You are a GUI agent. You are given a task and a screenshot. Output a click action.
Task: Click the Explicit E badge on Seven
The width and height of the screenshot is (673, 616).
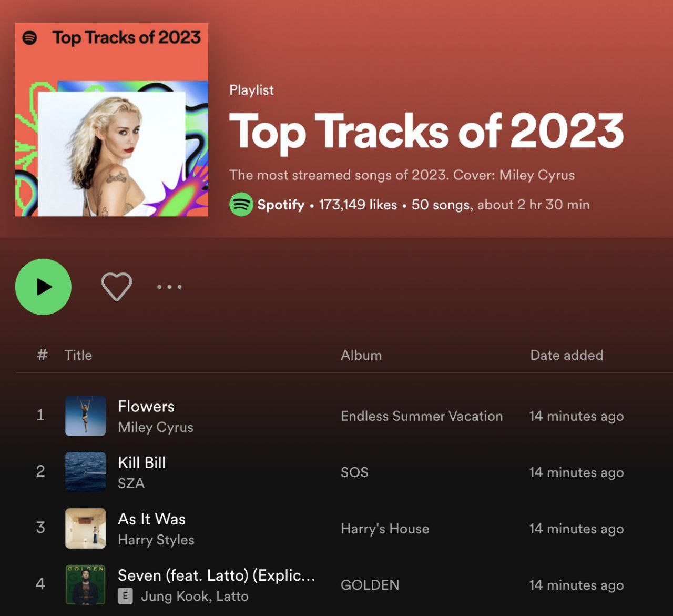[125, 596]
